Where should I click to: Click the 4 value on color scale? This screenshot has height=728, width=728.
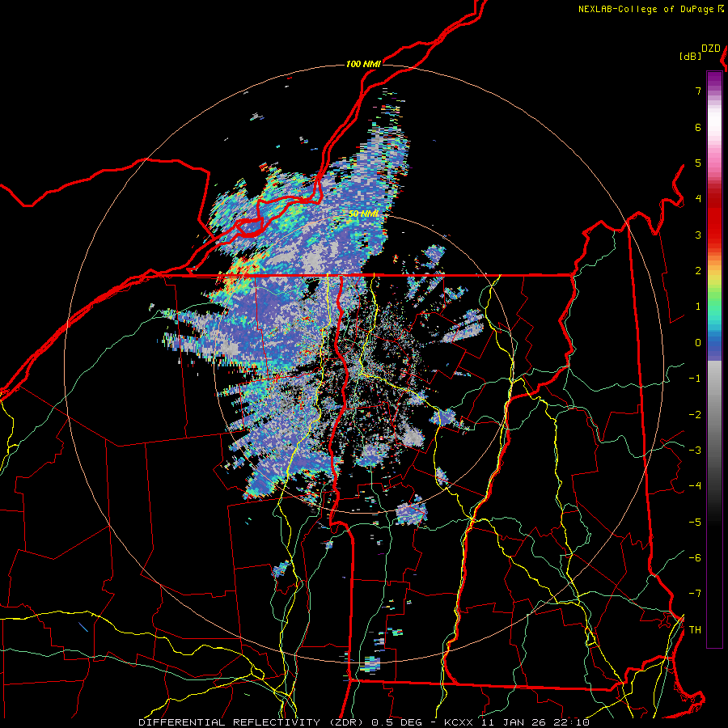[x=698, y=199]
